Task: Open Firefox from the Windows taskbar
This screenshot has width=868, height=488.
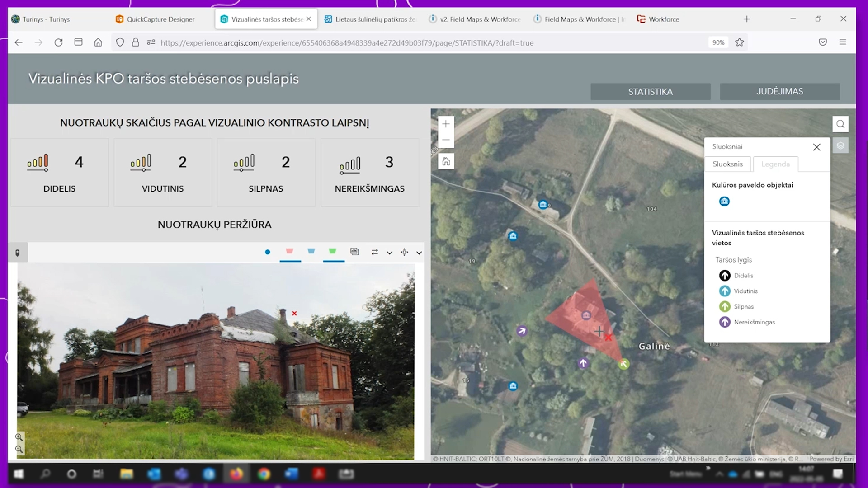Action: (x=236, y=474)
